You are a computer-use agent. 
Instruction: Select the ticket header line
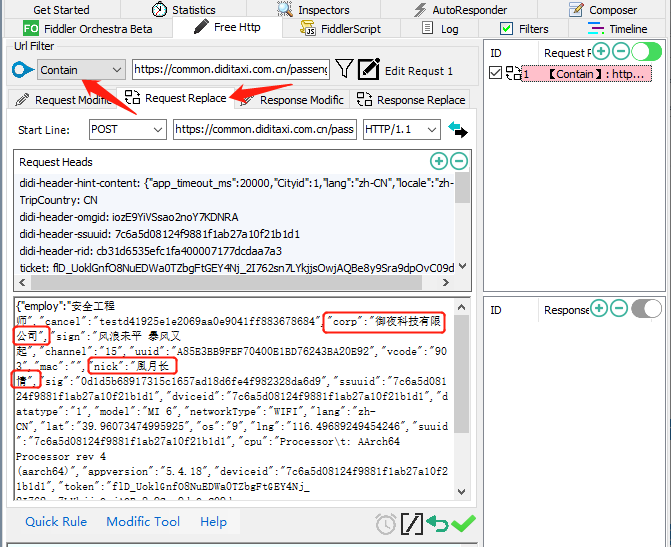(237, 268)
